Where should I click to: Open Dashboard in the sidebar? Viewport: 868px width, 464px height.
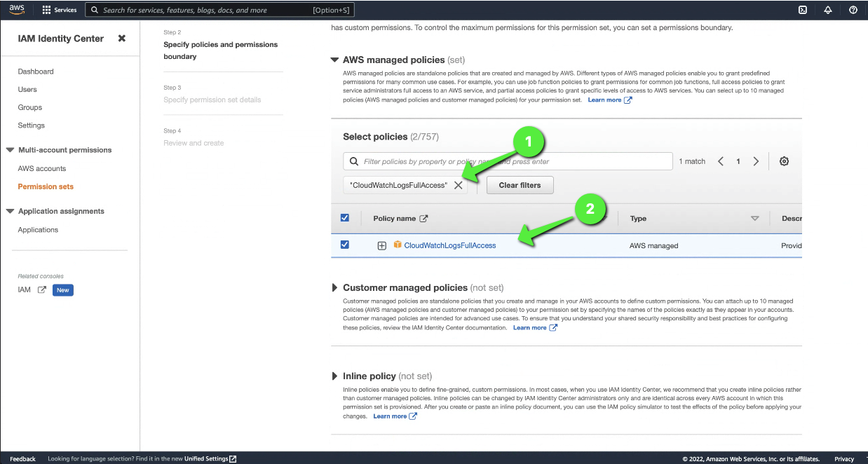pos(36,71)
